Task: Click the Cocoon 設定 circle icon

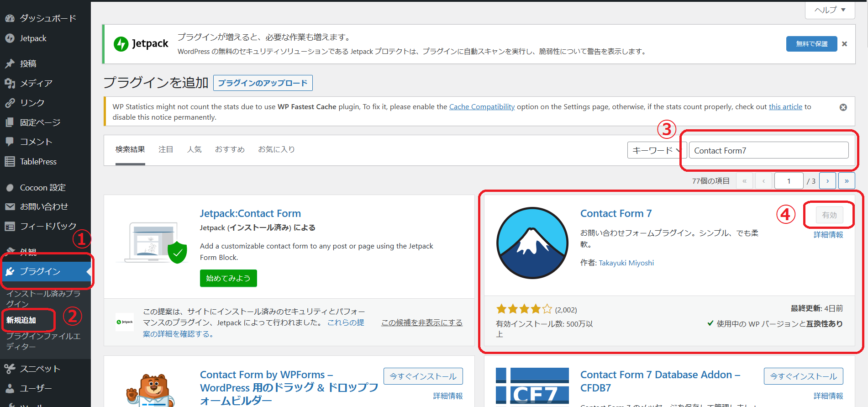Action: point(10,188)
